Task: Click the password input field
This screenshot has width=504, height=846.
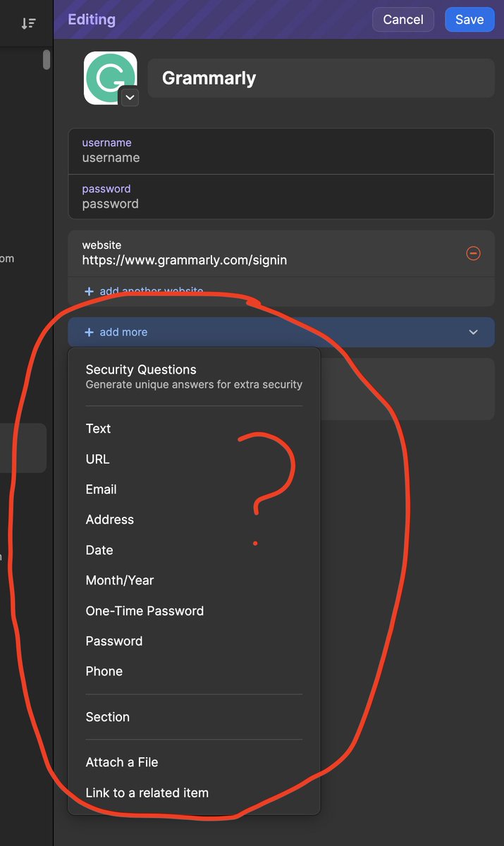Action: point(281,197)
